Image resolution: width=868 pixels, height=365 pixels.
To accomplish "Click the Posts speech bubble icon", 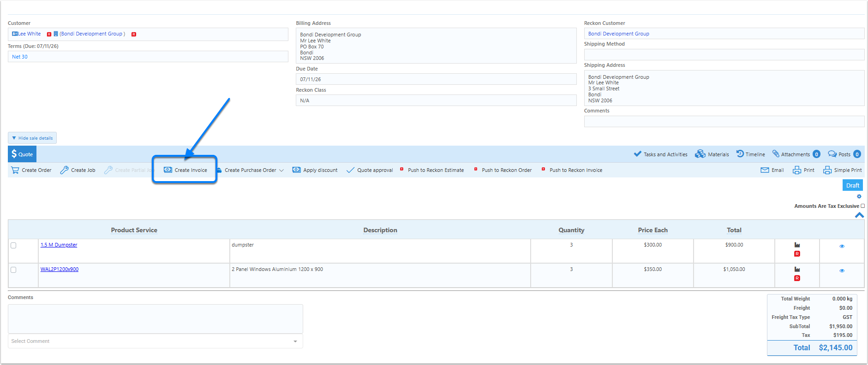I will pyautogui.click(x=832, y=154).
